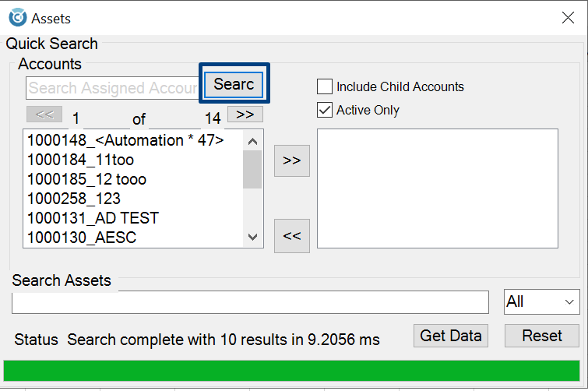Enable Include Child Accounts checkbox
Screen dimensions: 588x391
325,86
